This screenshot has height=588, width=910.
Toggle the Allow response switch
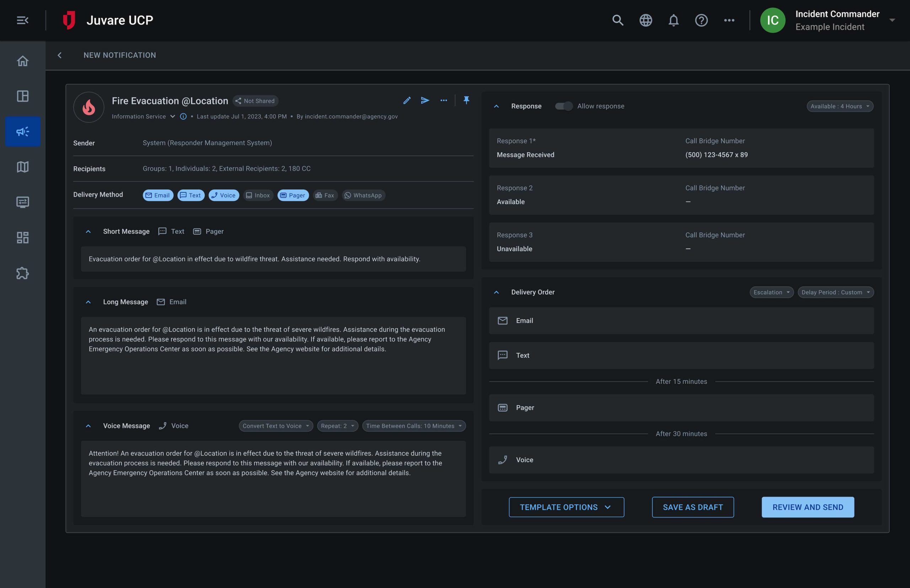click(x=563, y=106)
